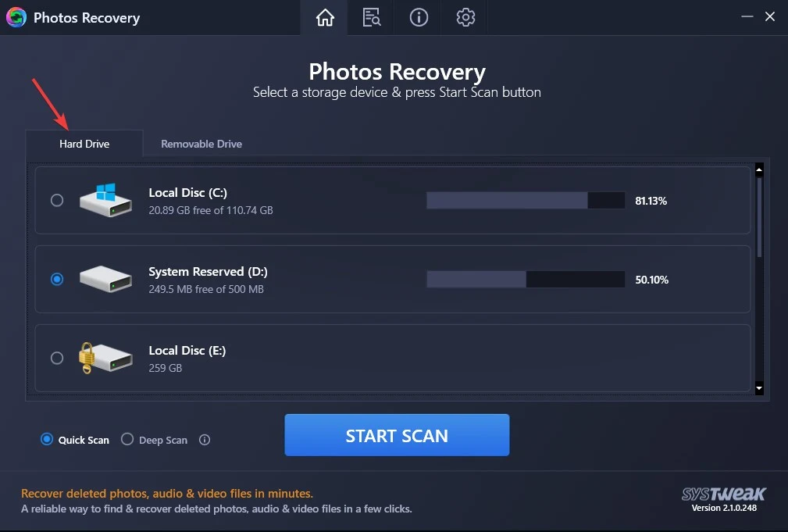
Task: Click the System Reserved (D:) drive icon
Action: pyautogui.click(x=105, y=279)
